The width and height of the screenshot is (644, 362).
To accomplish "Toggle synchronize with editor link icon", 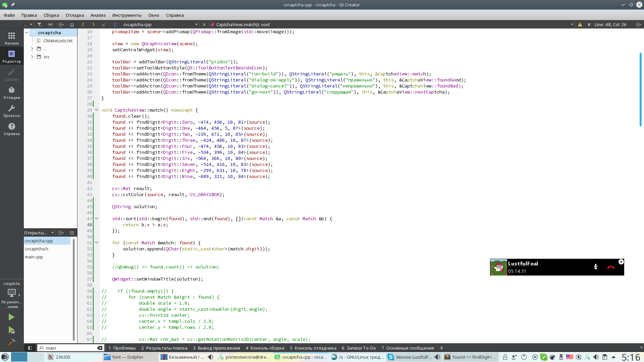I will 50,24.
